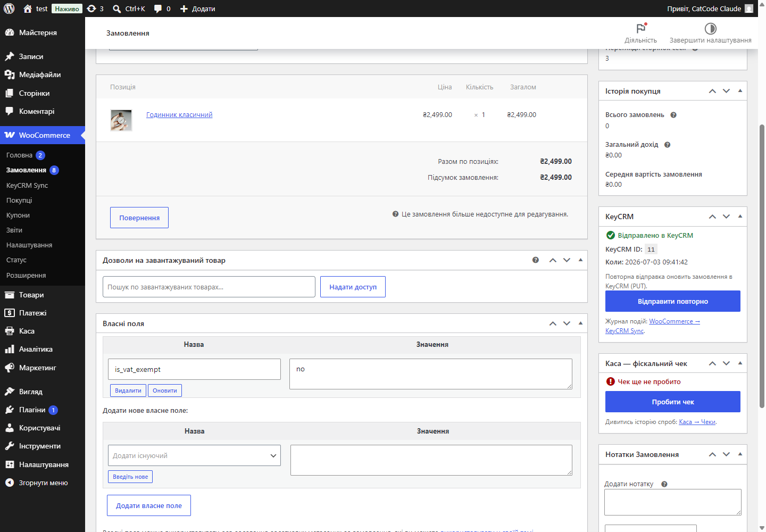Open Звіти submenu item
The width and height of the screenshot is (766, 532).
tap(14, 230)
